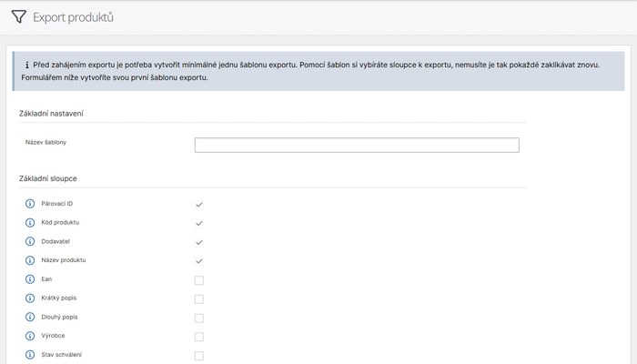The image size is (637, 364).
Task: Enable the Ean checkbox
Action: coord(199,280)
